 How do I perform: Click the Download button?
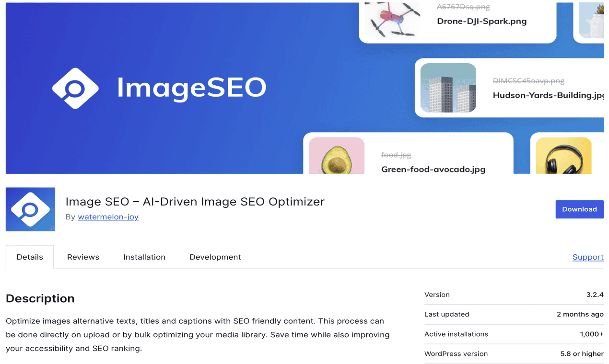coord(579,209)
